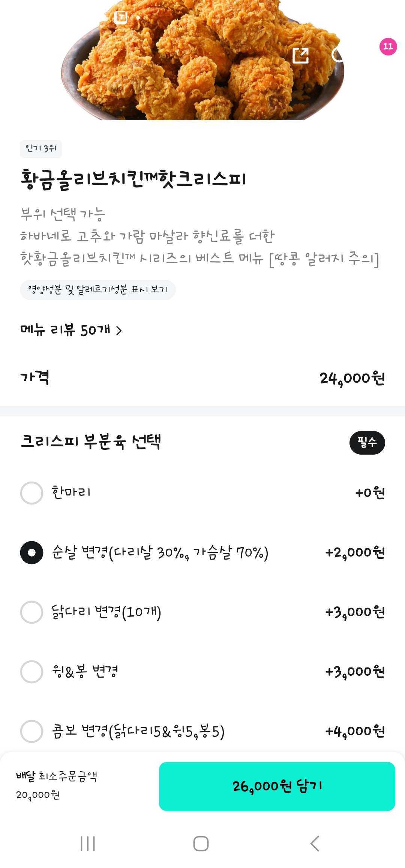Choose 닭다리 변경(10개) radio option

point(31,612)
